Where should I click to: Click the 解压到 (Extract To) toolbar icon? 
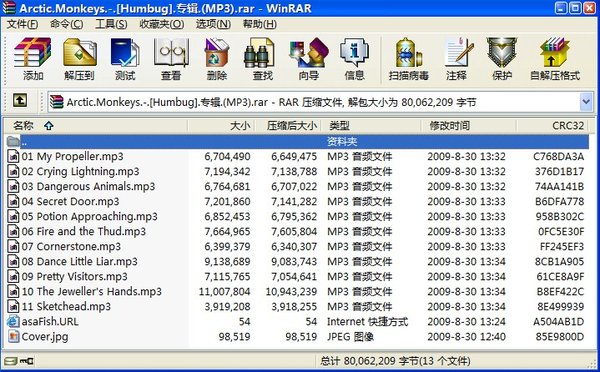point(80,52)
